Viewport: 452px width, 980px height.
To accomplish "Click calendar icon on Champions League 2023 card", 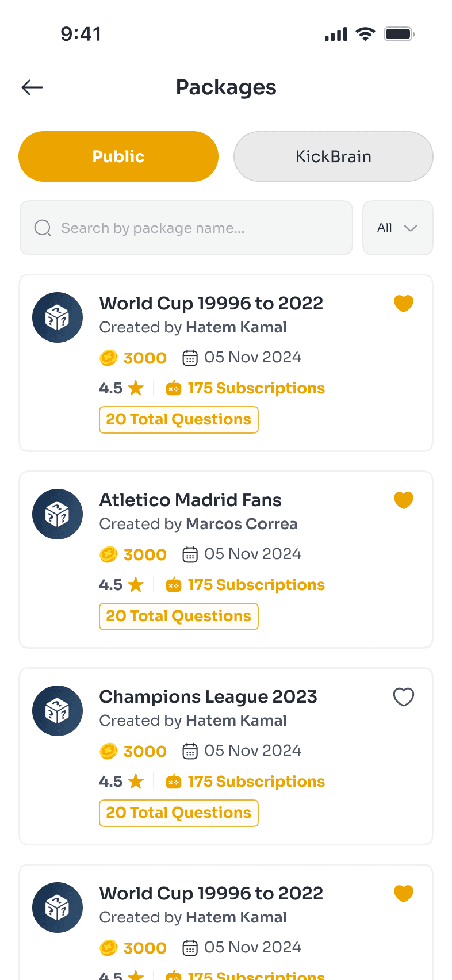I will [x=190, y=751].
